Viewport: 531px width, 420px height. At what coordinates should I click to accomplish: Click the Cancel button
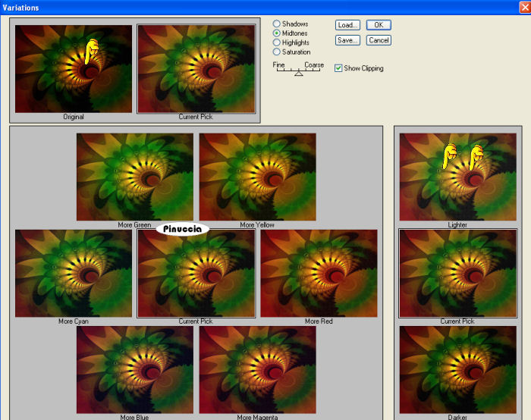379,40
